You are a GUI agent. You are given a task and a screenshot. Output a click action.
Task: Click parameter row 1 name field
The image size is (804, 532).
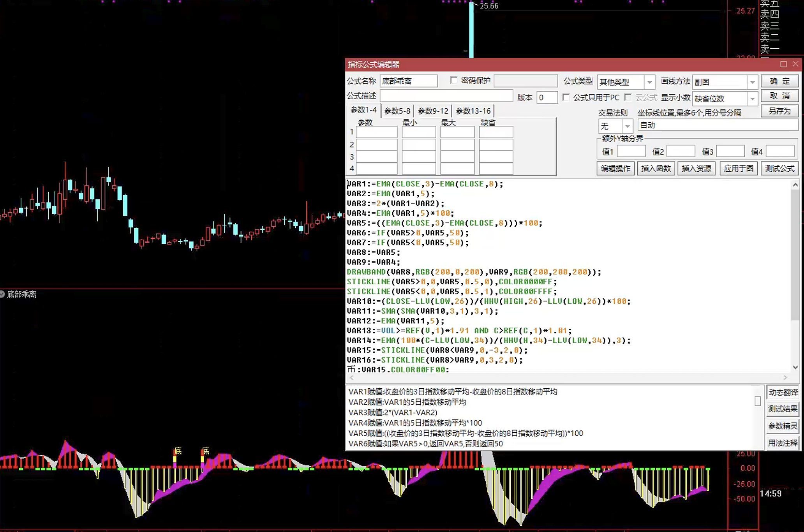[x=377, y=132]
